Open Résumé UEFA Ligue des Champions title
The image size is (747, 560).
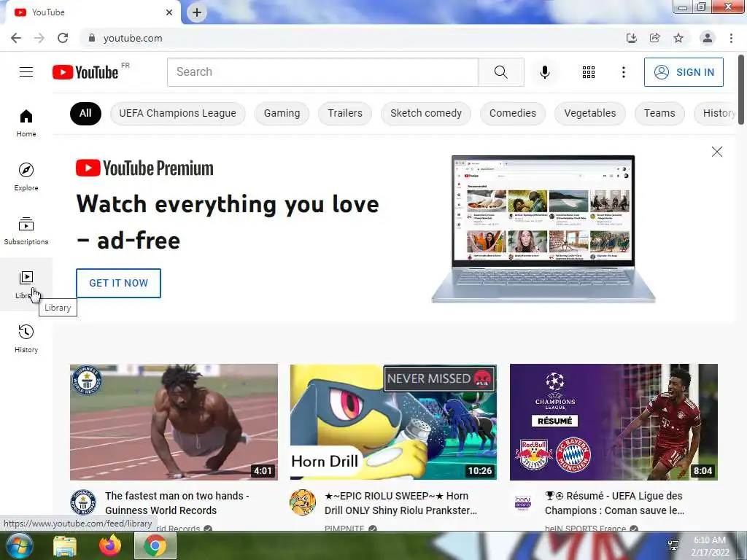point(614,503)
